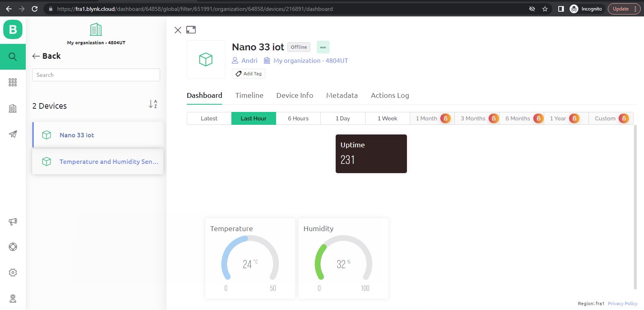Click the browser Update button
The width and height of the screenshot is (644, 310).
[624, 9]
